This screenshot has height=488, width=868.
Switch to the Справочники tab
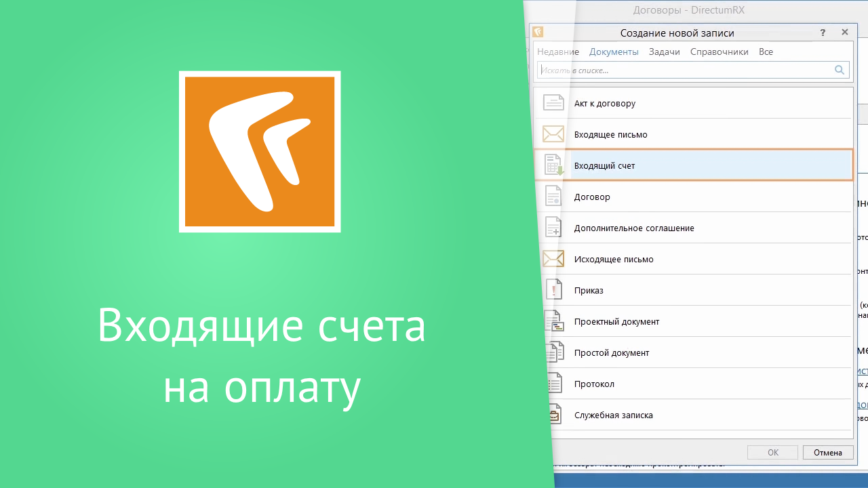tap(719, 52)
